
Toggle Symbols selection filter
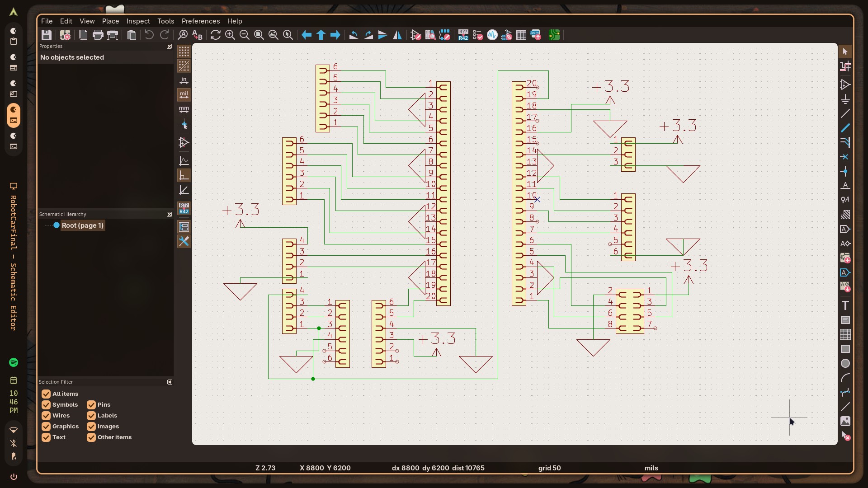46,405
